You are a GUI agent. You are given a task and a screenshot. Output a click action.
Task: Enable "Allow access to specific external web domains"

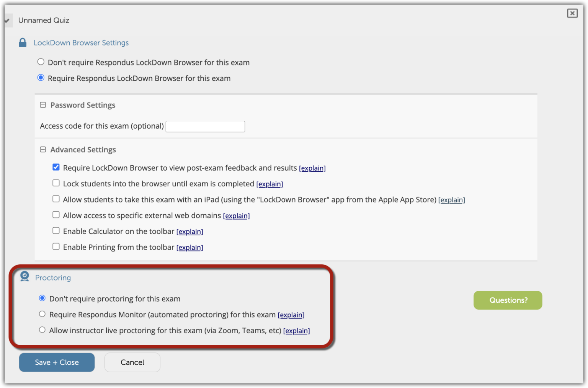point(56,214)
